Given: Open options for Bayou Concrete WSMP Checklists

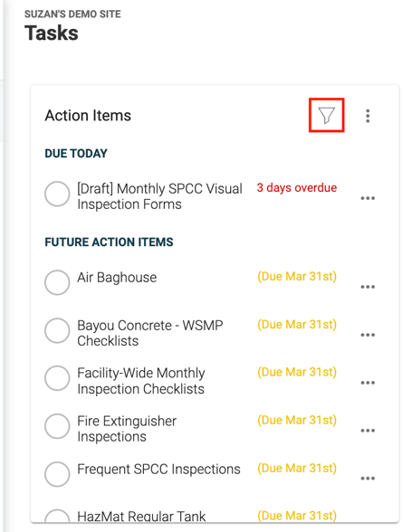Looking at the screenshot, I should (x=368, y=335).
